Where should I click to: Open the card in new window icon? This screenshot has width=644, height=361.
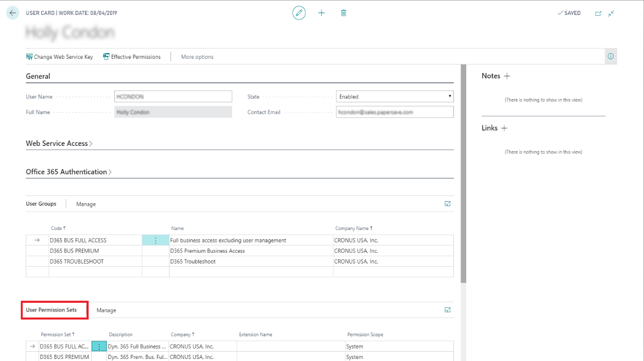click(x=598, y=13)
